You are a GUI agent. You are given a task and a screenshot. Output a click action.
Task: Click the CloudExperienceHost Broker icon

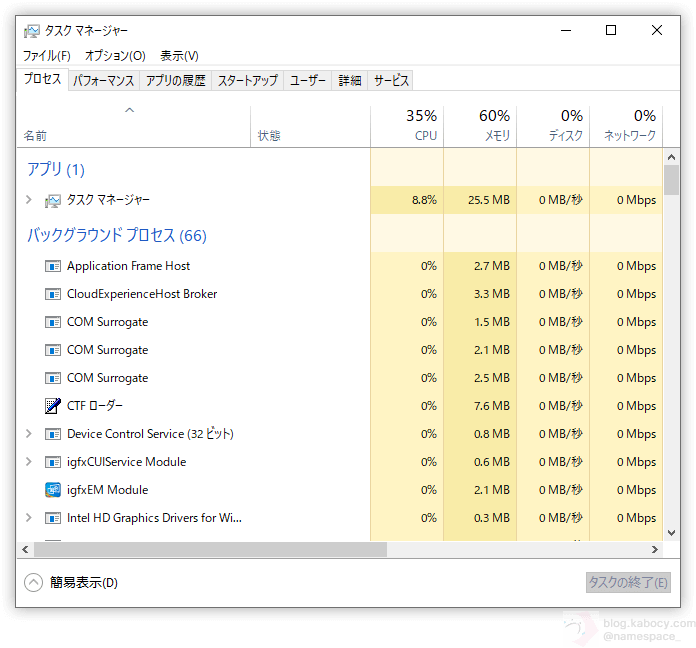[x=53, y=294]
